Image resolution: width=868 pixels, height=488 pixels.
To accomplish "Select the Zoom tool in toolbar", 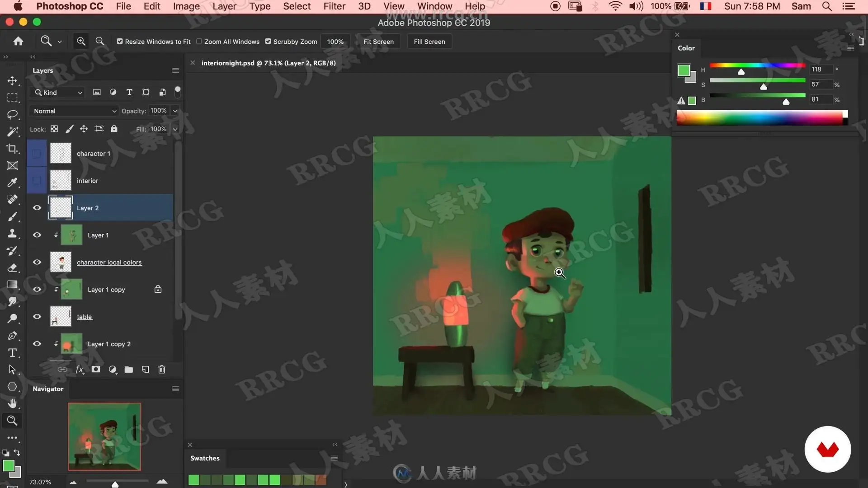I will [12, 421].
